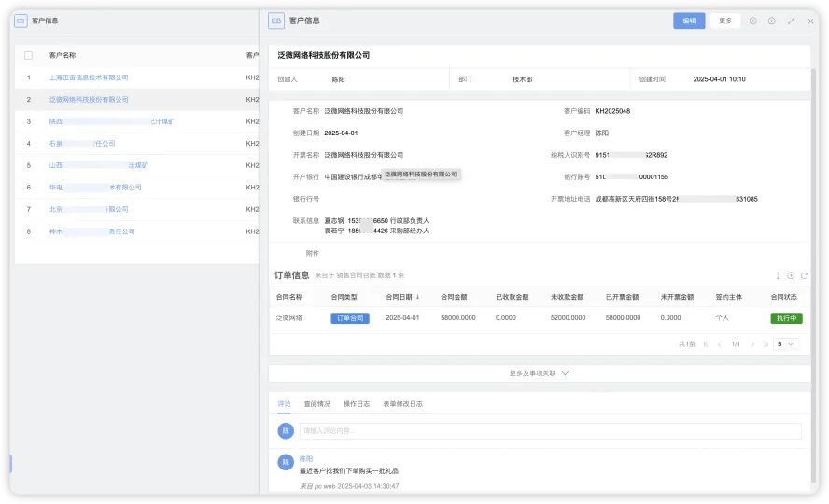
Task: Open commenter name 陈阳 link
Action: coord(306,459)
